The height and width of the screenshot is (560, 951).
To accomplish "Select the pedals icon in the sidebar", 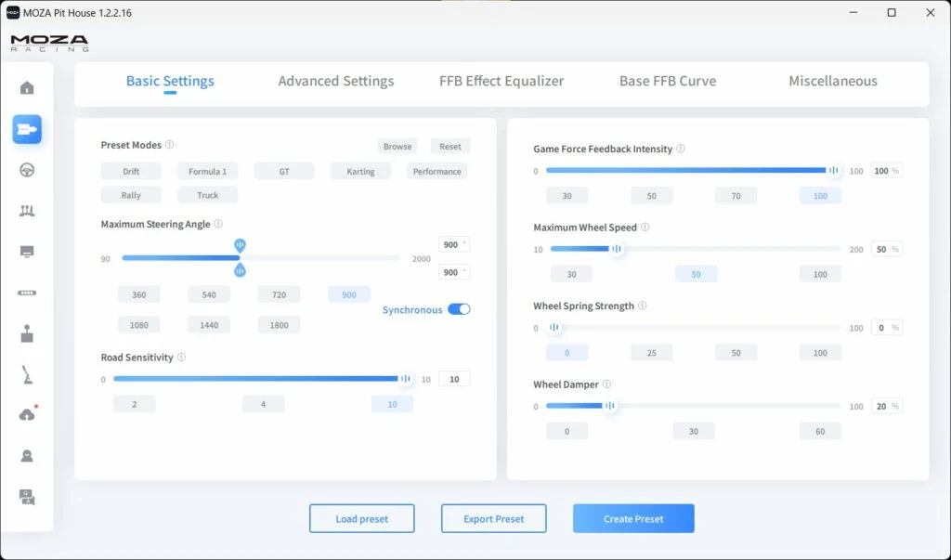I will (27, 211).
